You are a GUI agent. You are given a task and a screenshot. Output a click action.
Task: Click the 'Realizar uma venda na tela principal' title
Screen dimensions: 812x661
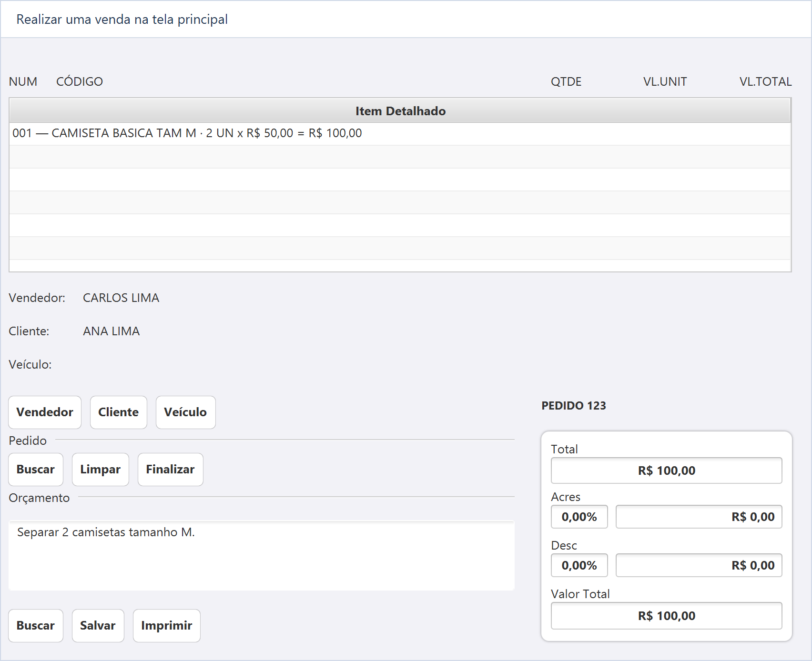122,20
